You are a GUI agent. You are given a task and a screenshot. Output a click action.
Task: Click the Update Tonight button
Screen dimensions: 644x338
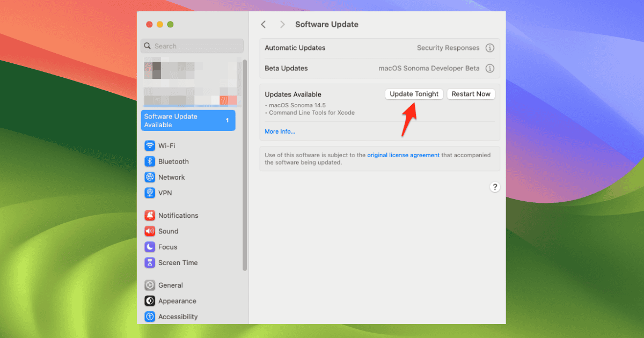point(414,94)
